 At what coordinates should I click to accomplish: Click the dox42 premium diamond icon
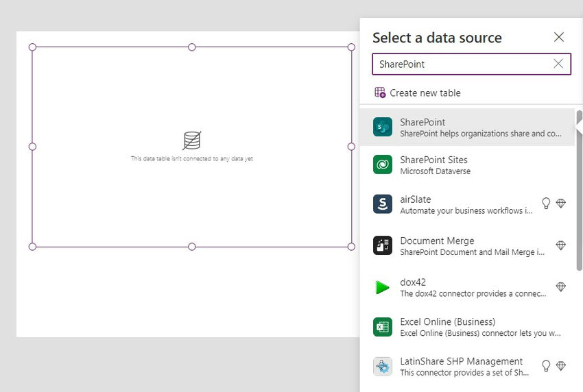[560, 287]
